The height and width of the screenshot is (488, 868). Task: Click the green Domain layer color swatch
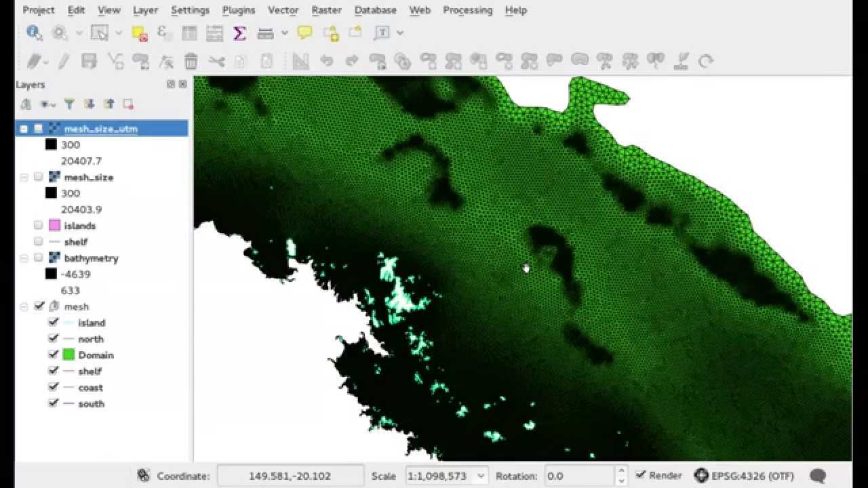68,354
